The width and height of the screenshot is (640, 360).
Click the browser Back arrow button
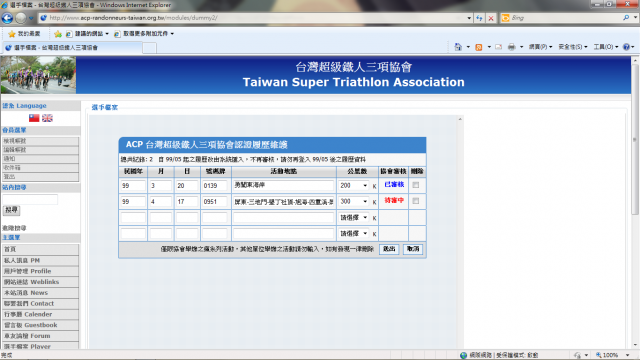point(7,18)
